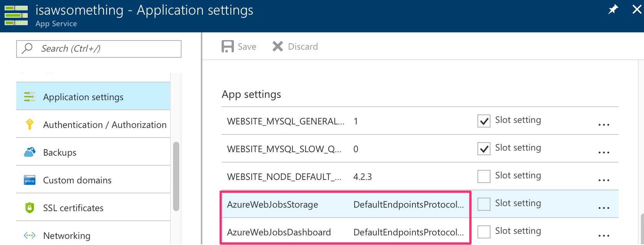The width and height of the screenshot is (644, 245).
Task: Edit the AzureWebJobsStorage key name
Action: (272, 205)
